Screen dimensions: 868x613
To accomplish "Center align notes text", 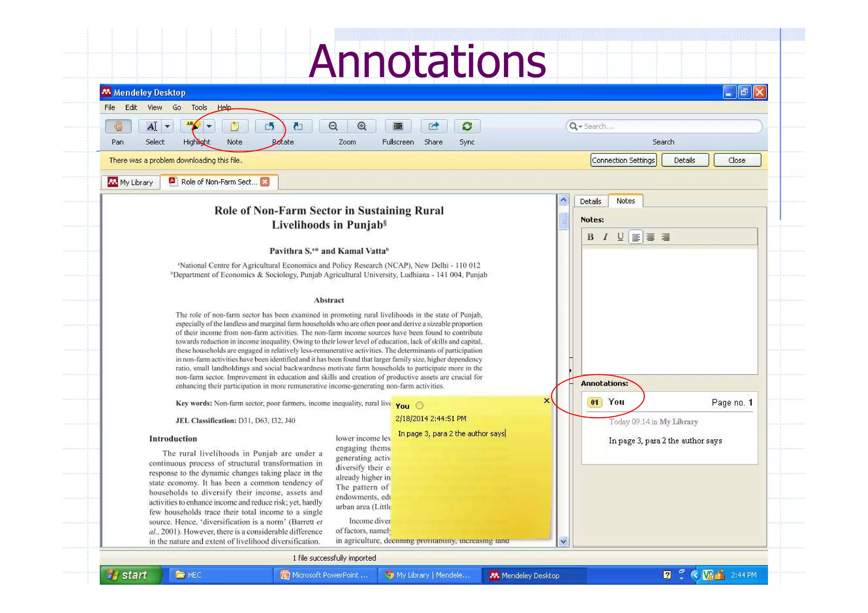I will pos(651,237).
